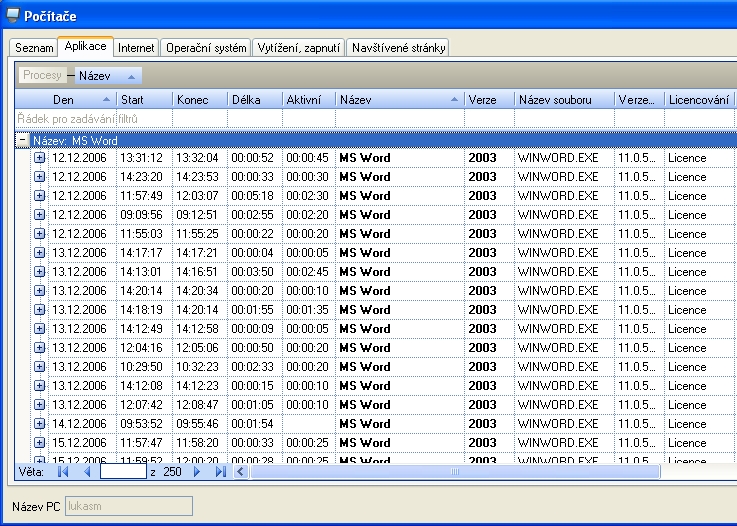This screenshot has height=526, width=737.
Task: Click horizontal scrollbar left arrow
Action: [240, 471]
